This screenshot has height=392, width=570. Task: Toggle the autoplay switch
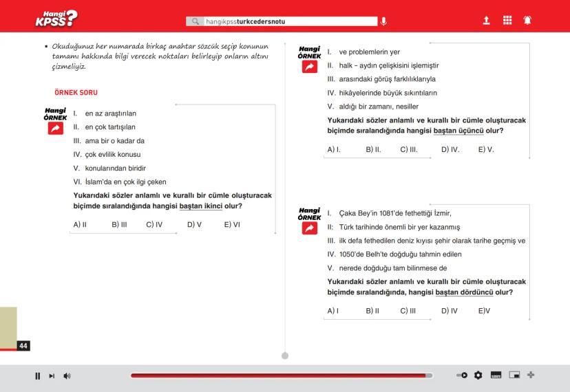pos(461,375)
